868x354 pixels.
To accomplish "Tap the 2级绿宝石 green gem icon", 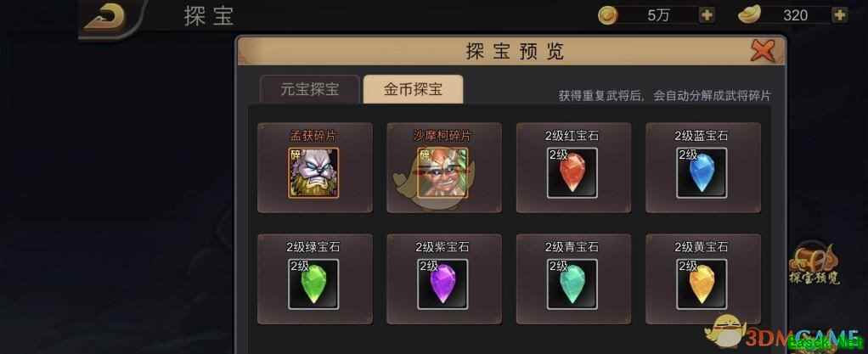I will (313, 284).
